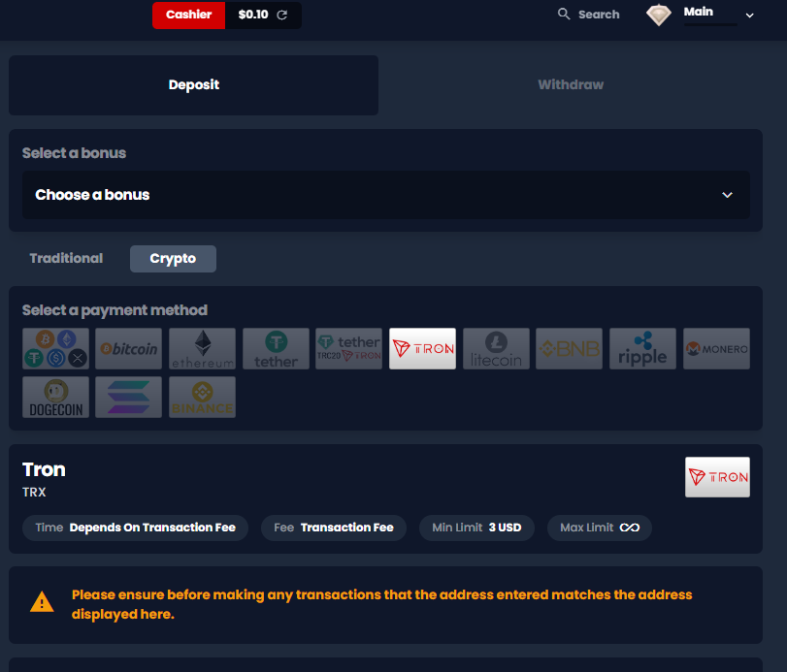Select the Crypto payment tab
The height and width of the screenshot is (672, 787).
(x=173, y=259)
